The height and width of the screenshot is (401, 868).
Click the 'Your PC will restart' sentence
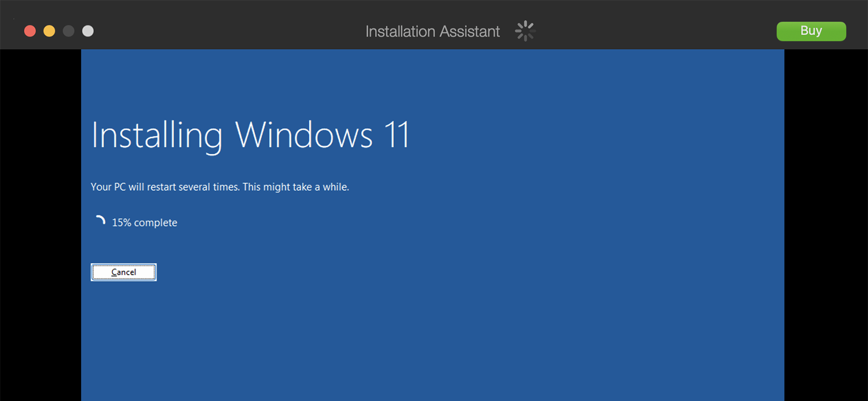pos(165,187)
